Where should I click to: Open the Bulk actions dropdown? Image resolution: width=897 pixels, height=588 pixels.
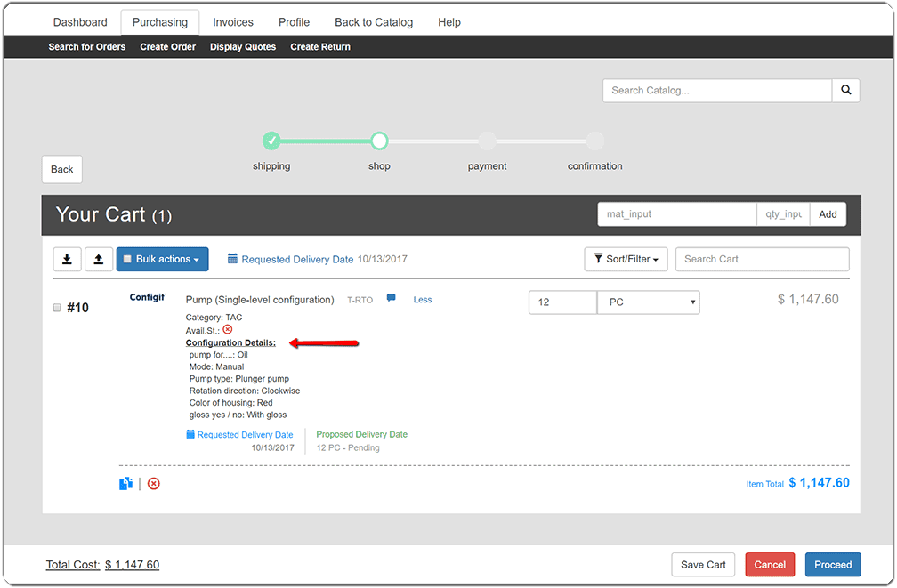click(x=162, y=259)
